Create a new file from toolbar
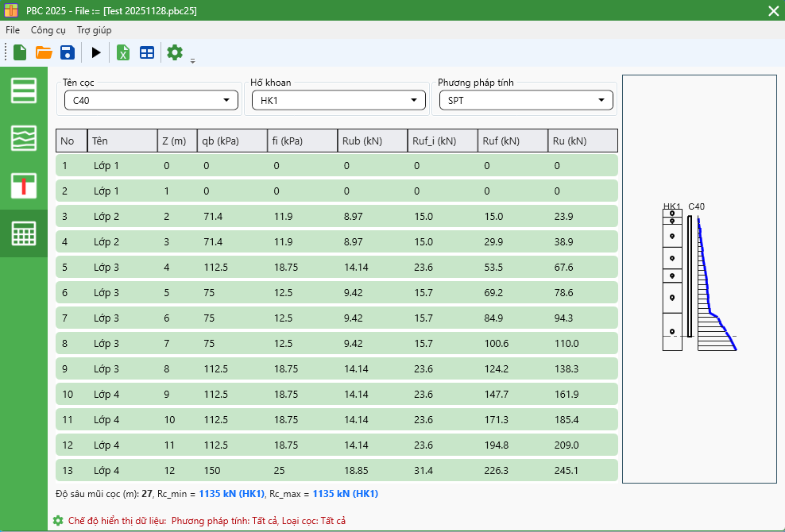 (20, 52)
